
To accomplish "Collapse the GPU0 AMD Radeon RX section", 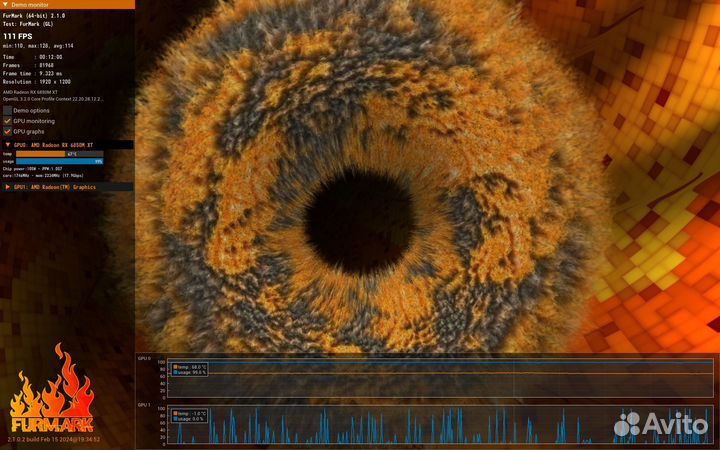I will [7, 145].
